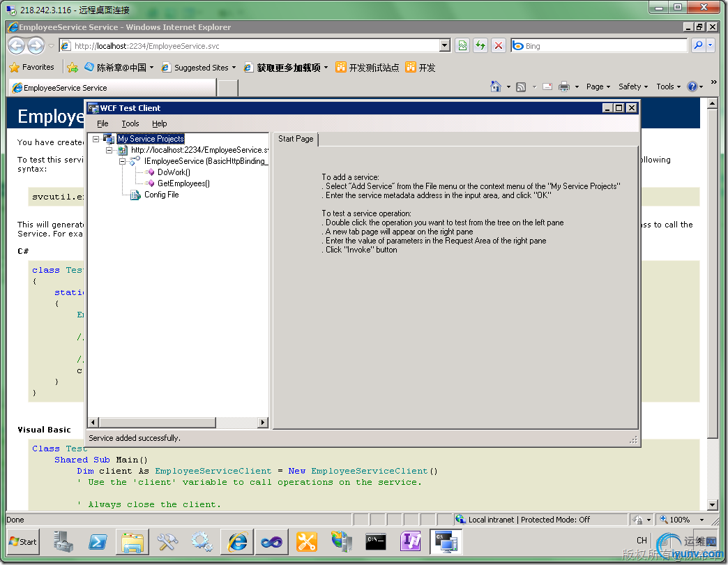The width and height of the screenshot is (728, 565).
Task: Click the gears services taskbar icon
Action: pos(202,542)
